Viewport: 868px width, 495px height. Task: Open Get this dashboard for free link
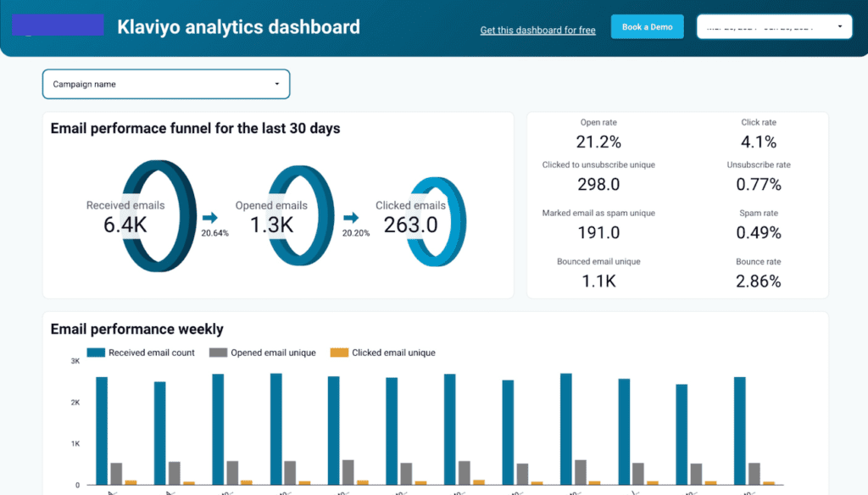(537, 31)
